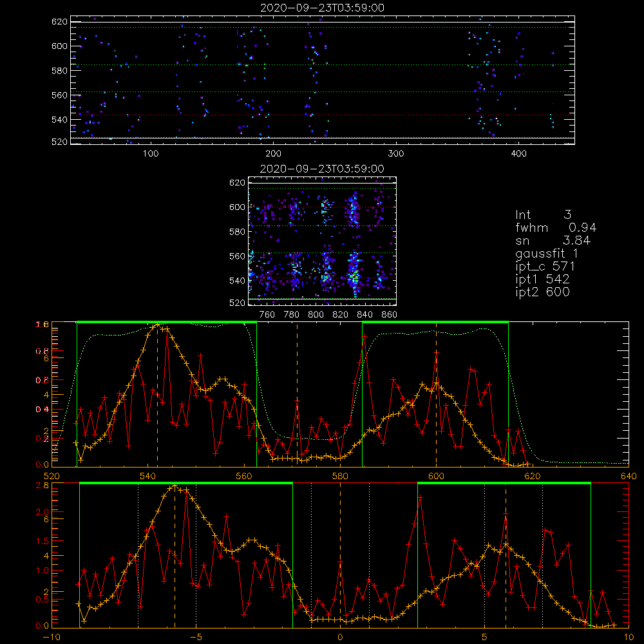Click x-axis label -5 on bottom plot
The image size is (644, 644).
(x=196, y=637)
